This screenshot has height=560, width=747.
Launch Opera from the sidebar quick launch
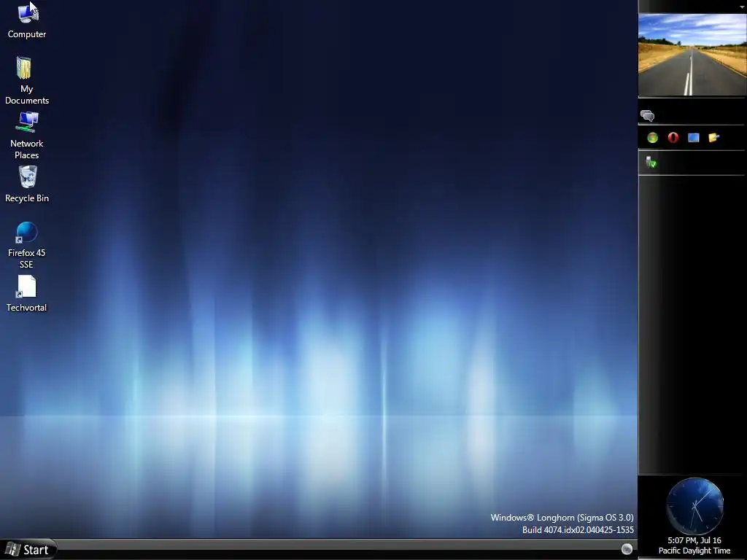coord(673,138)
